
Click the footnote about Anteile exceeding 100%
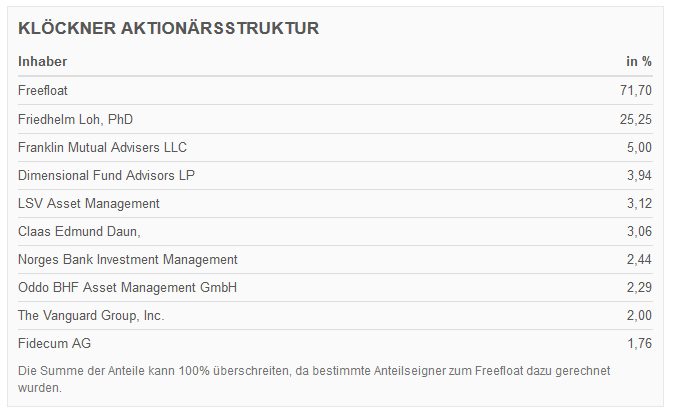coord(314,378)
